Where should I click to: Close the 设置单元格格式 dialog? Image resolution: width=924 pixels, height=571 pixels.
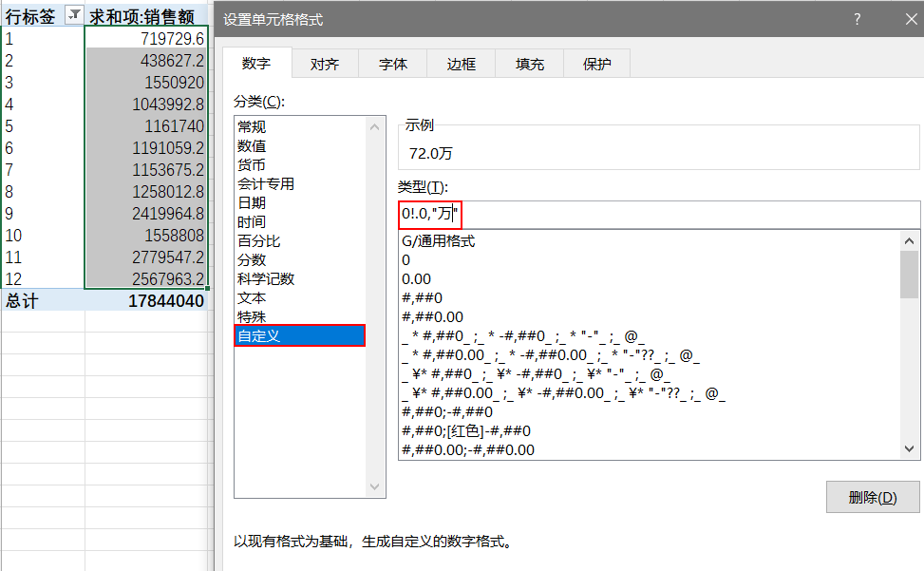(911, 19)
